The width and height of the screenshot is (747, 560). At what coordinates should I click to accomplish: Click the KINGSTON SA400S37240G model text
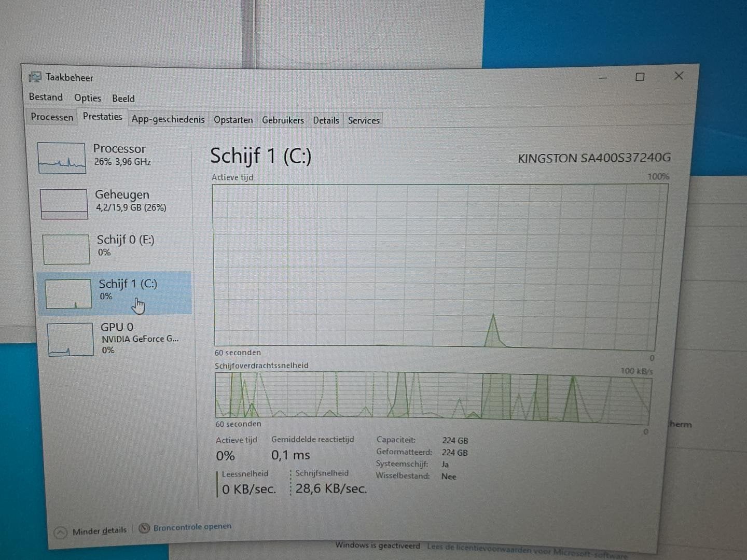[x=594, y=158]
